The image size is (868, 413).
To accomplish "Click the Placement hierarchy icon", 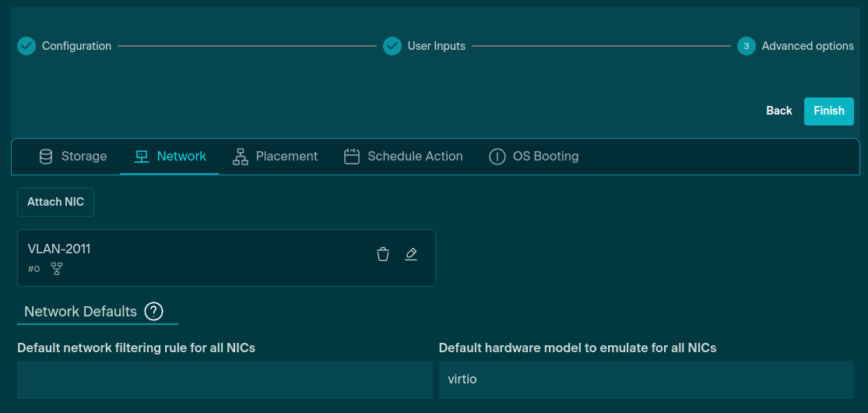I will [x=241, y=157].
